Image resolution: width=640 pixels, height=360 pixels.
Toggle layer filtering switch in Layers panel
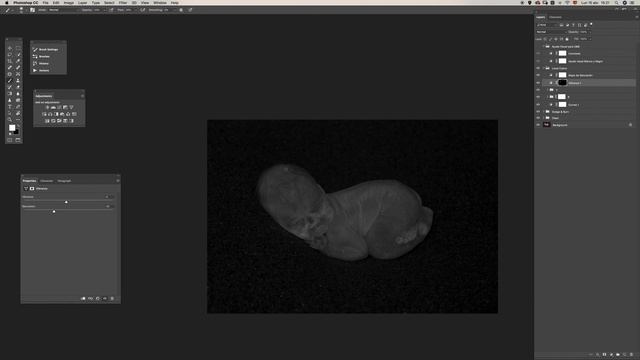[591, 24]
